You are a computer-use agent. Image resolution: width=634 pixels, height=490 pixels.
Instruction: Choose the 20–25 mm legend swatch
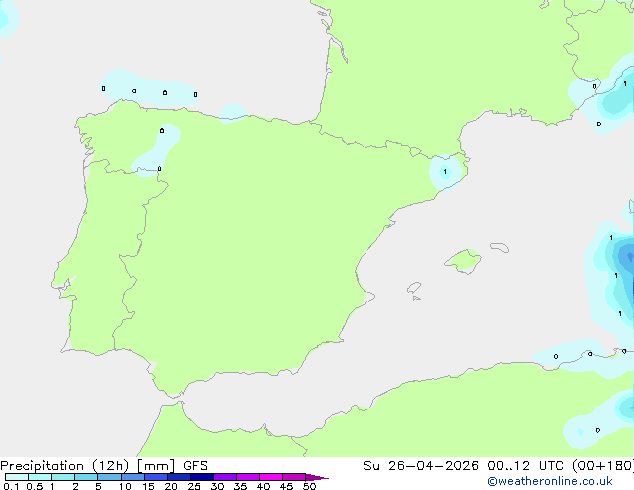point(179,477)
